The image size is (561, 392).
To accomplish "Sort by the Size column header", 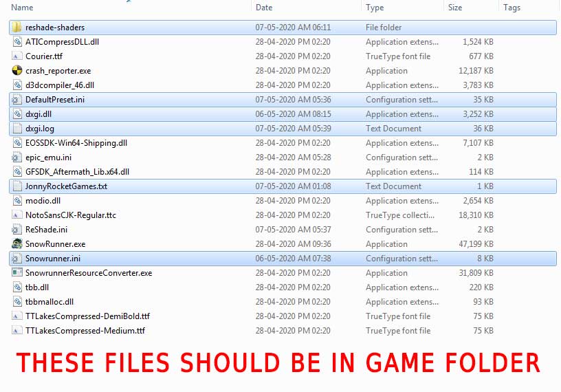I will 455,8.
